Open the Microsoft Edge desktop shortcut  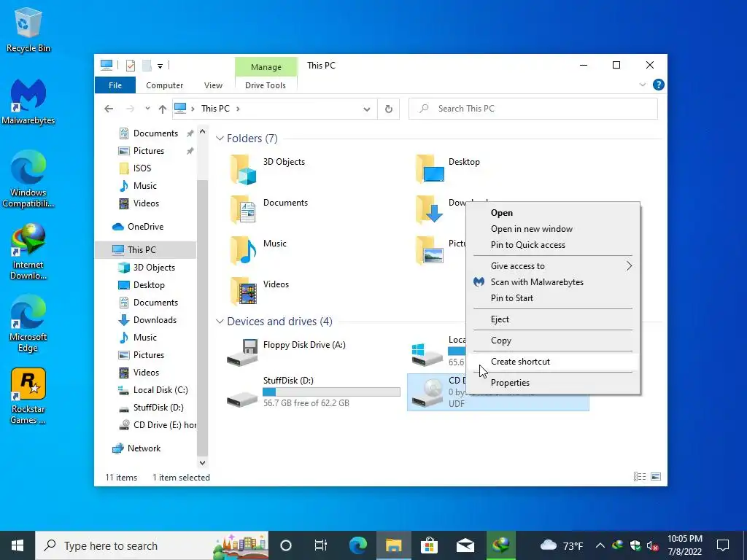tap(28, 324)
